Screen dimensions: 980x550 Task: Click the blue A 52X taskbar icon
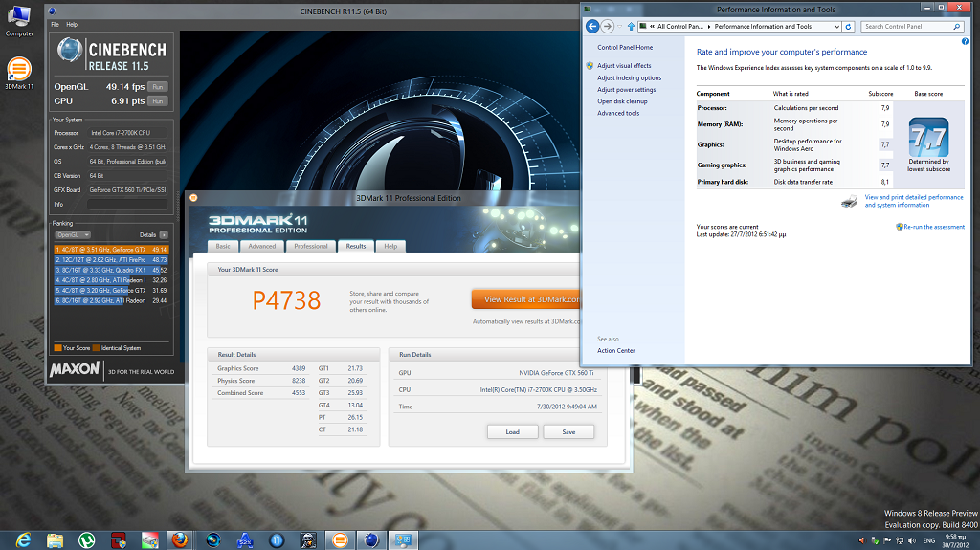coord(245,540)
